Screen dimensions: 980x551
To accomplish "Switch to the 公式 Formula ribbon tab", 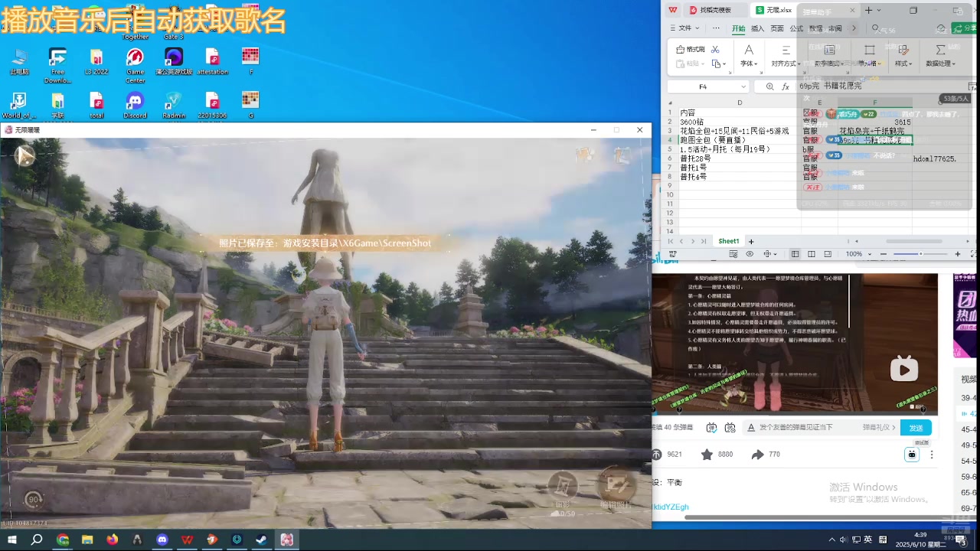I will pyautogui.click(x=796, y=28).
